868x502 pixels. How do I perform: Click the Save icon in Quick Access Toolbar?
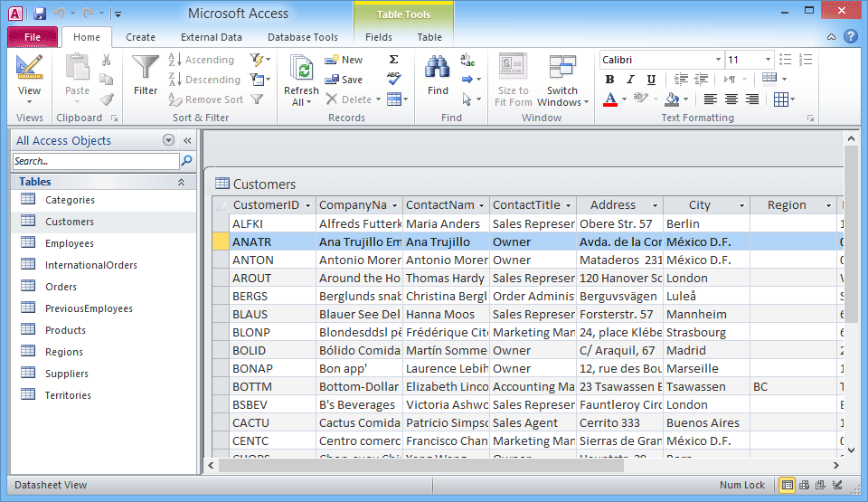39,14
